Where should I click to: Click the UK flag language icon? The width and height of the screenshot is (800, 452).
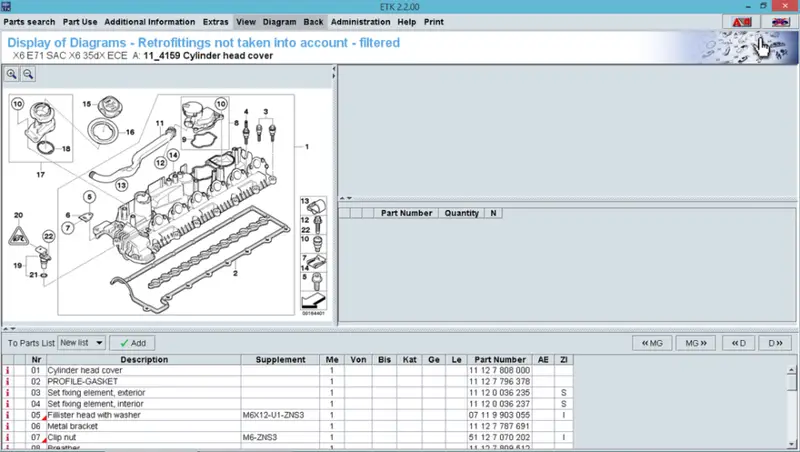tap(780, 22)
